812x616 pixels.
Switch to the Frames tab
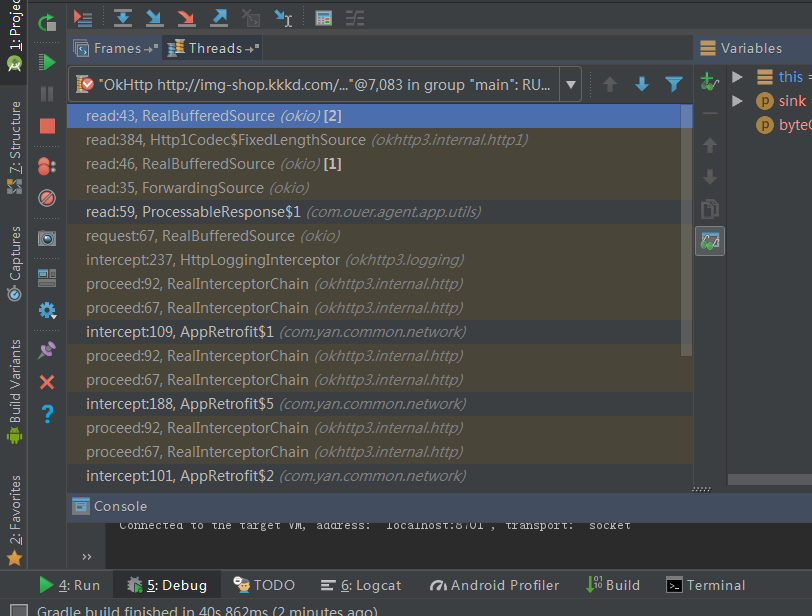click(x=115, y=48)
